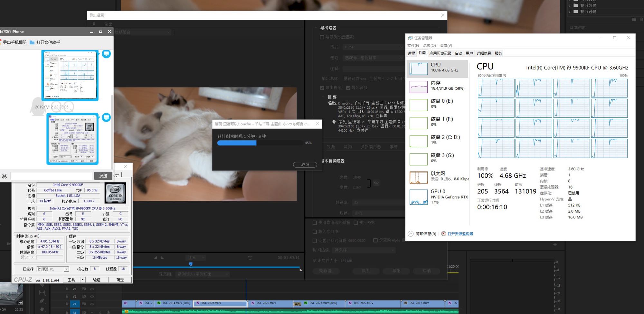Click the aspect ratio link icon beside 宽度 and 高度
Screen dimensions: 644x314
[x=376, y=183]
